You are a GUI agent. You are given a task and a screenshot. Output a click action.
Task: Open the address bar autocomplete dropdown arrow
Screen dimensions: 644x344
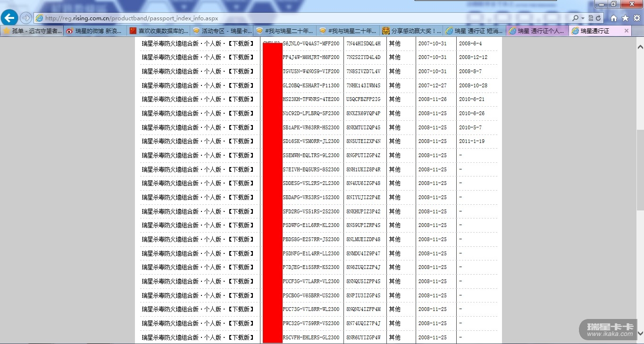click(x=583, y=18)
